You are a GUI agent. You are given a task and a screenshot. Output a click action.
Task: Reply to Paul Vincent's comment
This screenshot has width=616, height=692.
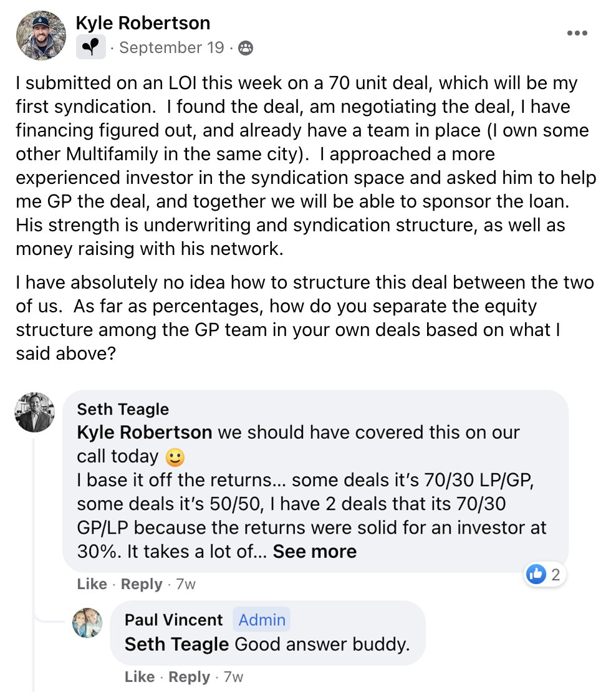pyautogui.click(x=189, y=677)
